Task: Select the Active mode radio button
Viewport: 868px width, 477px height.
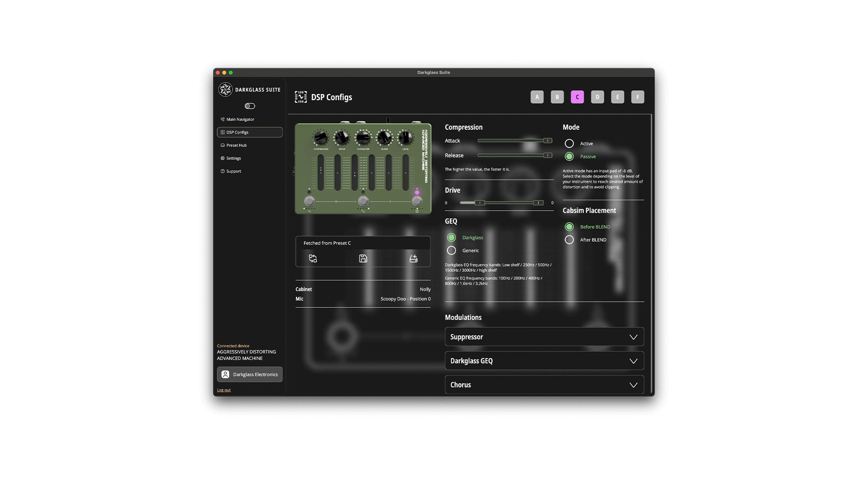Action: point(569,144)
